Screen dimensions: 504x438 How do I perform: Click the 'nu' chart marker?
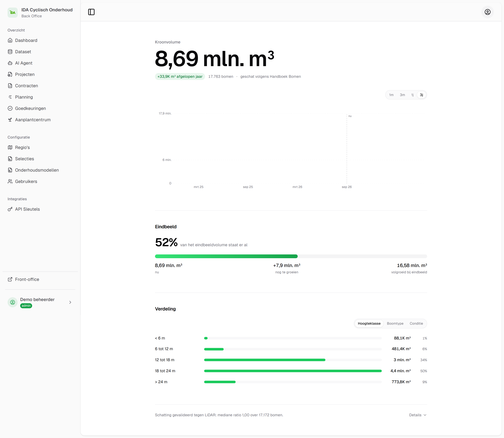pos(350,116)
